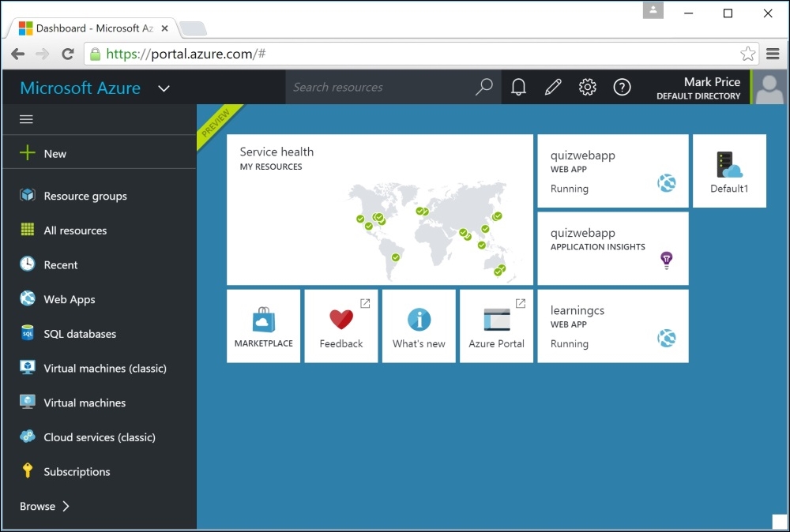Click the South America health check marker
790x532 pixels.
pos(396,257)
